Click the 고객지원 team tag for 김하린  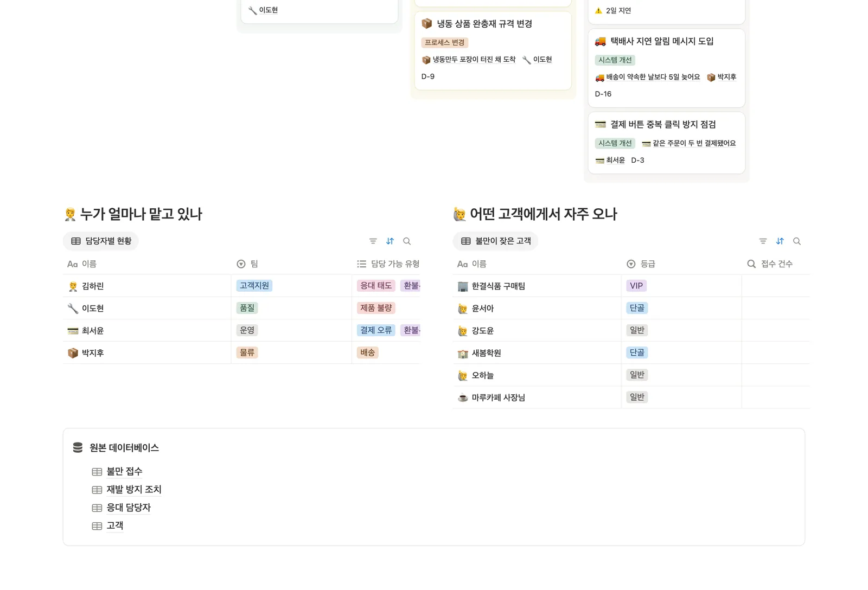point(254,286)
